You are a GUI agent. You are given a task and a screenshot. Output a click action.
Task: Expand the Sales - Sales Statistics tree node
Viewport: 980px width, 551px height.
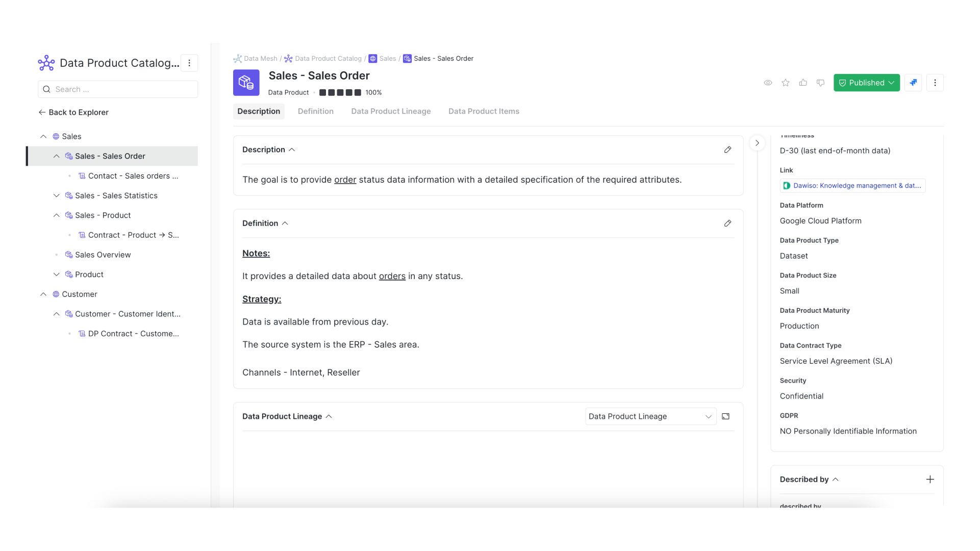pyautogui.click(x=57, y=195)
